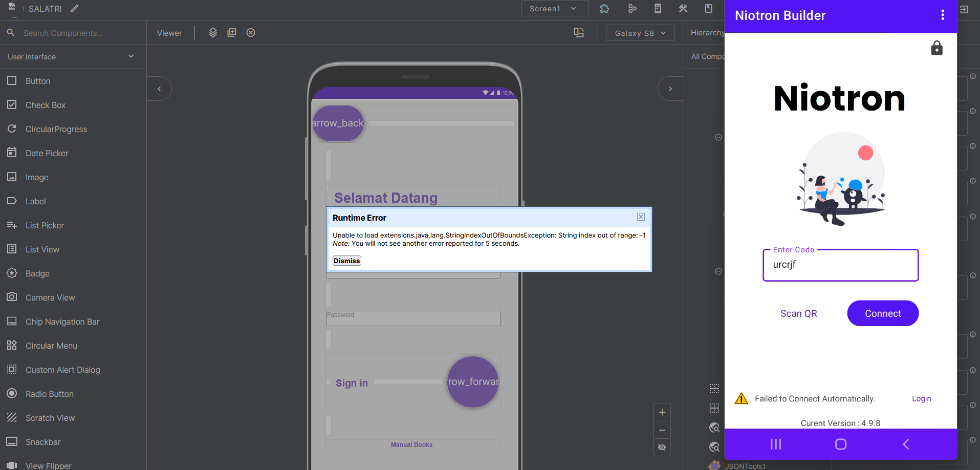Click the search magnifier icon in components panel
Screen dimensions: 980x470
point(10,33)
